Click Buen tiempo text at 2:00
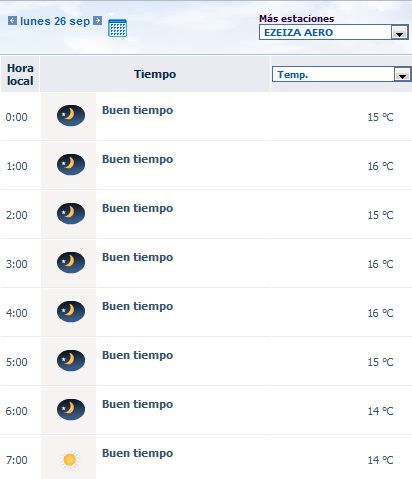 (x=137, y=208)
